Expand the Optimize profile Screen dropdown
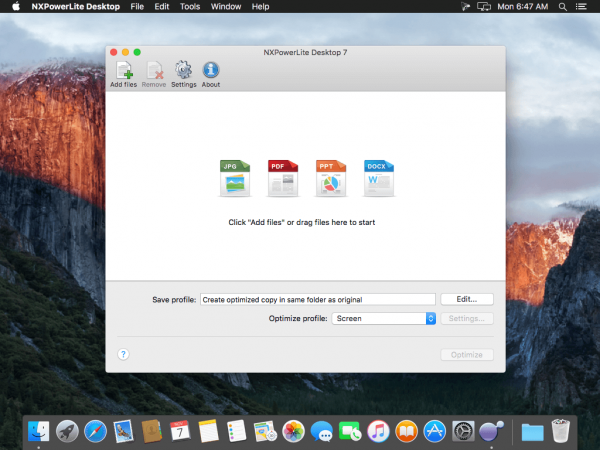The height and width of the screenshot is (450, 600). click(x=384, y=318)
